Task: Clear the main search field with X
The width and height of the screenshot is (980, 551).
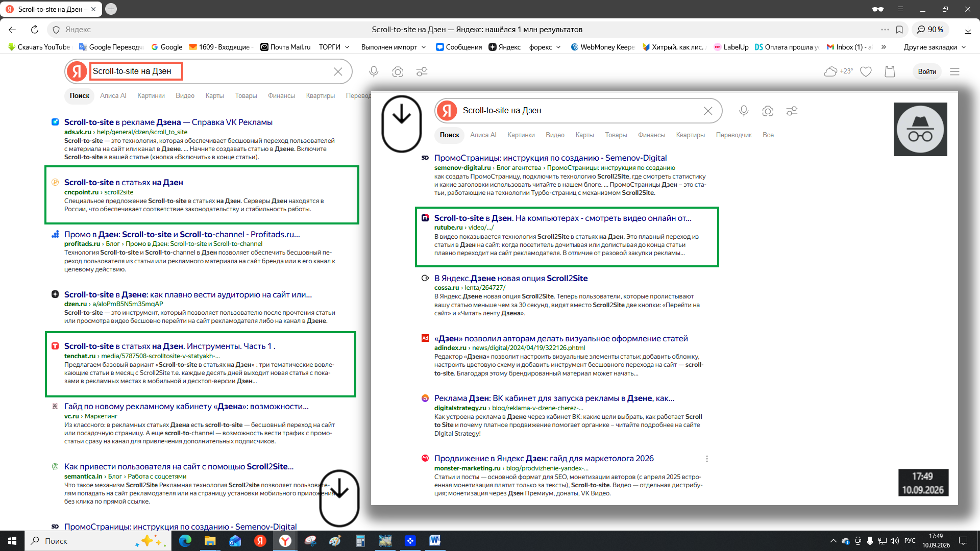Action: coord(338,71)
